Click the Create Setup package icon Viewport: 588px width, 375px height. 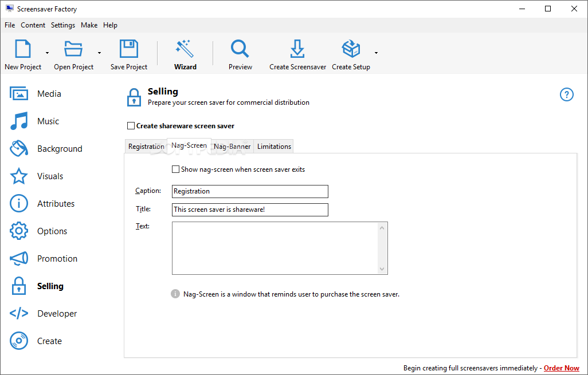point(351,49)
